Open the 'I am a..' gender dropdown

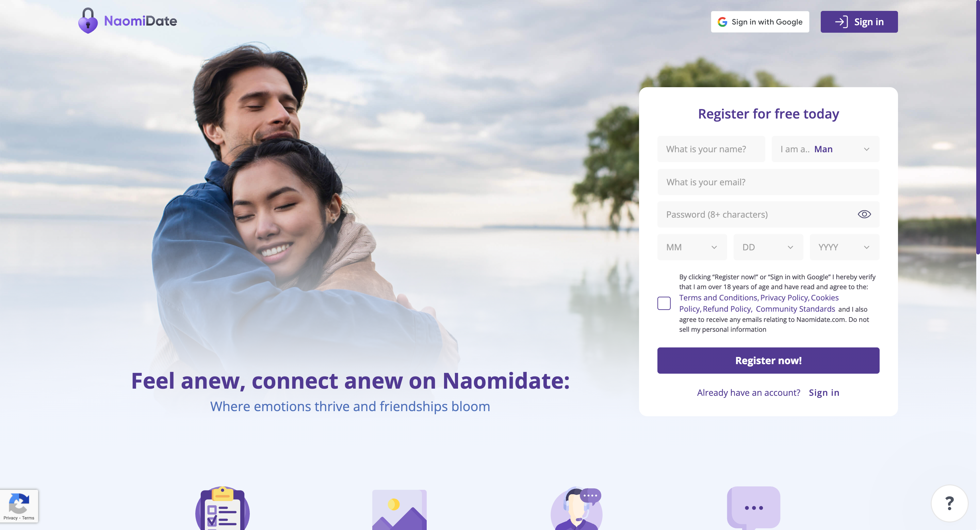click(x=825, y=149)
